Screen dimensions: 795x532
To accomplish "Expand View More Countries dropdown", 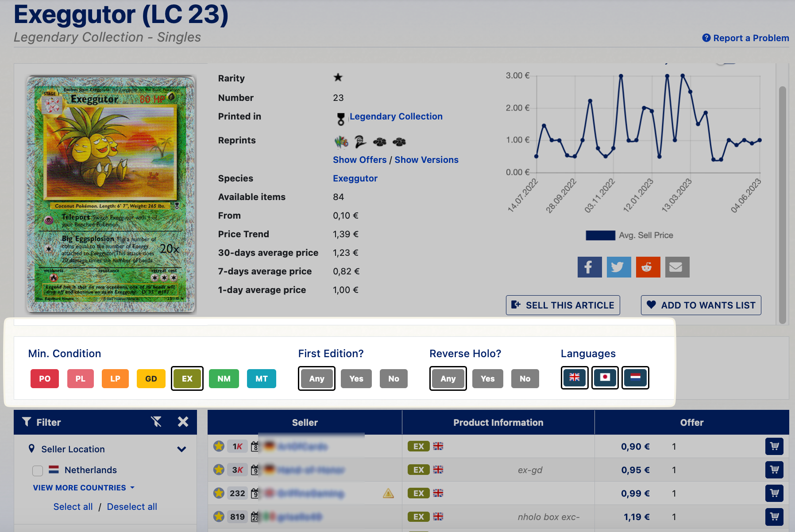I will [x=84, y=488].
